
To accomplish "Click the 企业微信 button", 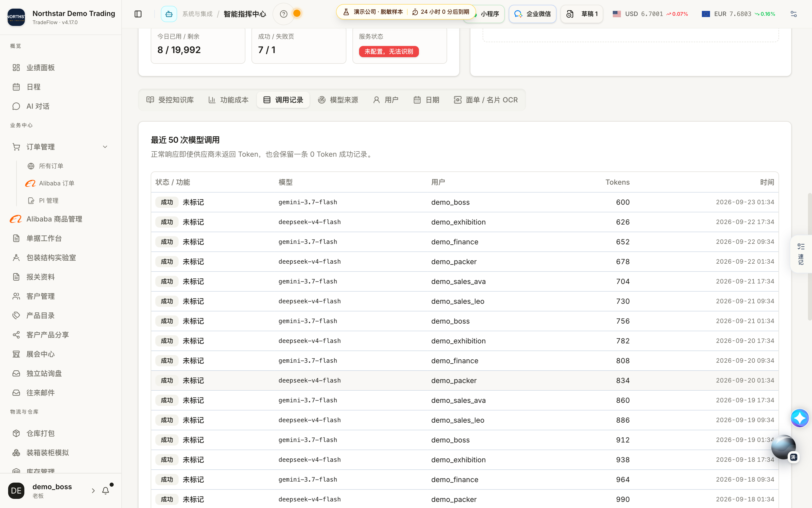I will click(x=533, y=14).
